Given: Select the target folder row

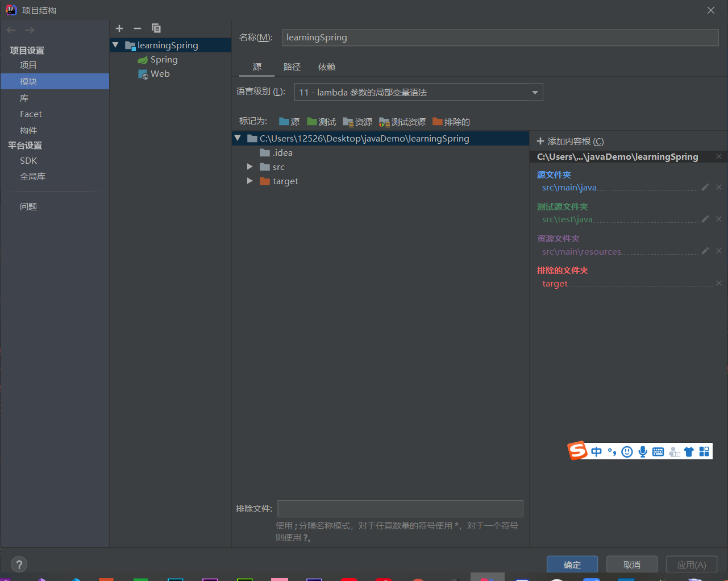Looking at the screenshot, I should click(380, 181).
